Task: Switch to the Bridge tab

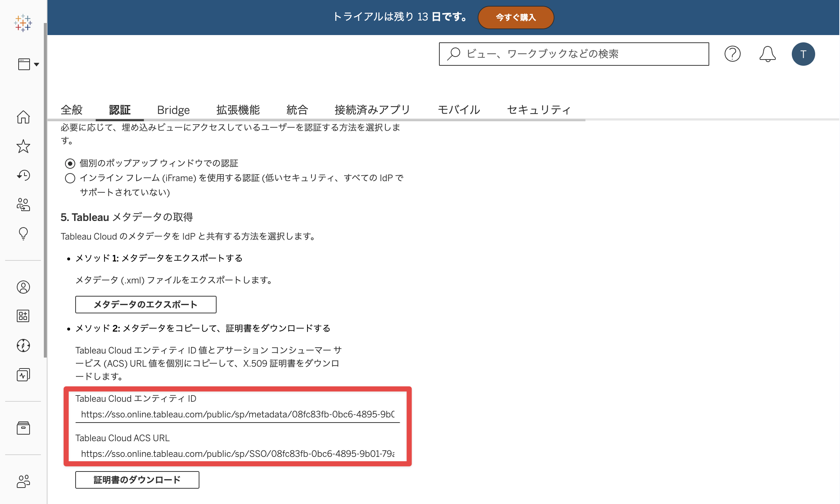Action: [173, 110]
